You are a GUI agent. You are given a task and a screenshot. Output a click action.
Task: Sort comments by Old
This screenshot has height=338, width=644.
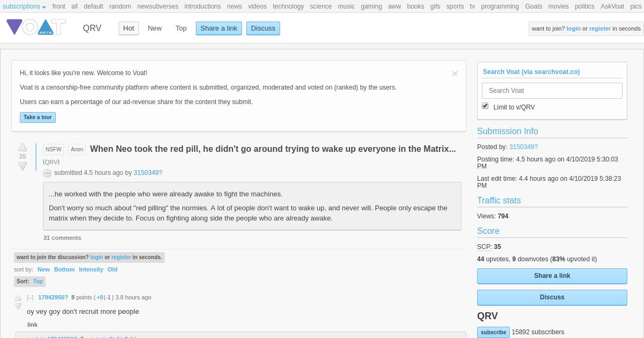112,269
